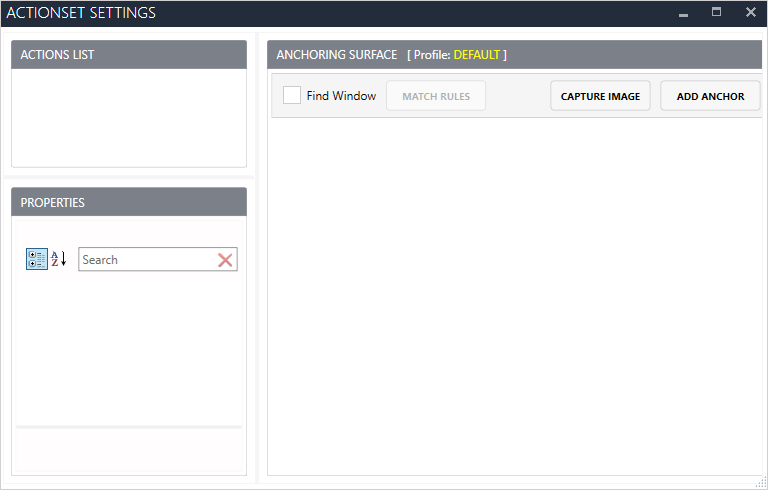The height and width of the screenshot is (500, 772).
Task: Click inside the empty actions list area
Action: 128,117
